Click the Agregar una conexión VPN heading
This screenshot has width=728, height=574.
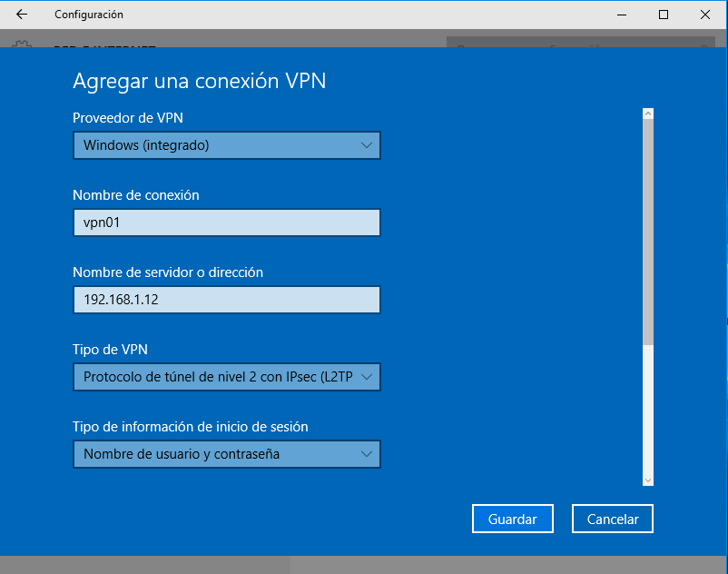(x=199, y=82)
